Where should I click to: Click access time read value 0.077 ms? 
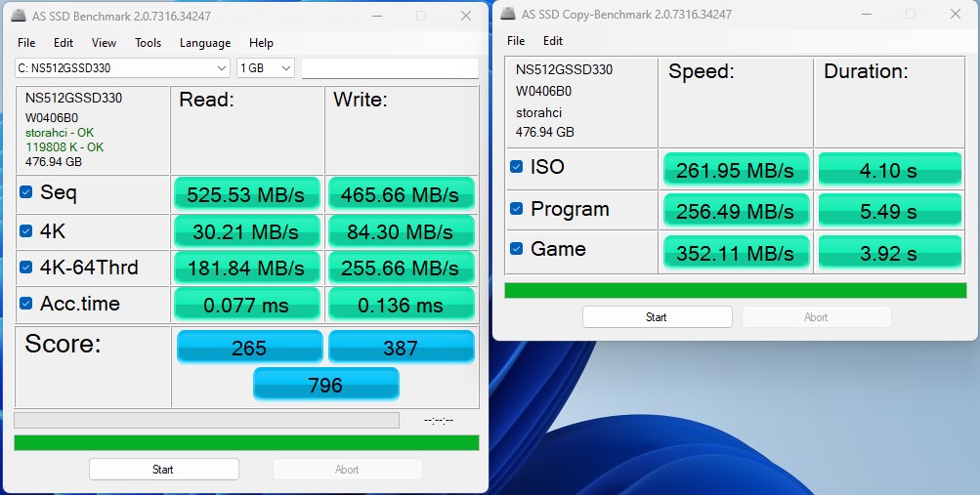[247, 305]
